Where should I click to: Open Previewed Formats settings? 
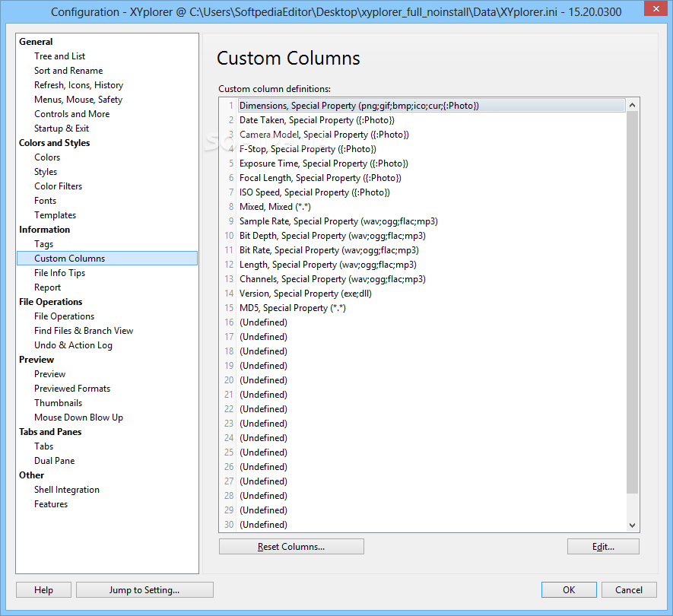72,389
